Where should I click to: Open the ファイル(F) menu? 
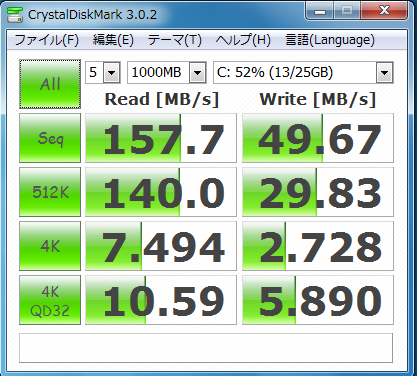(x=47, y=40)
